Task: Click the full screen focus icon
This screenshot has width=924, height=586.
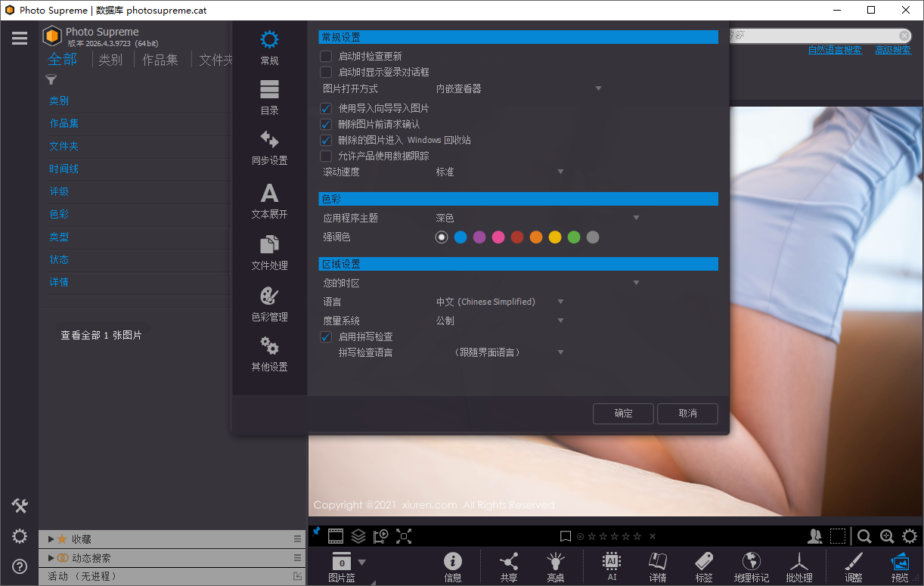Action: pyautogui.click(x=404, y=536)
